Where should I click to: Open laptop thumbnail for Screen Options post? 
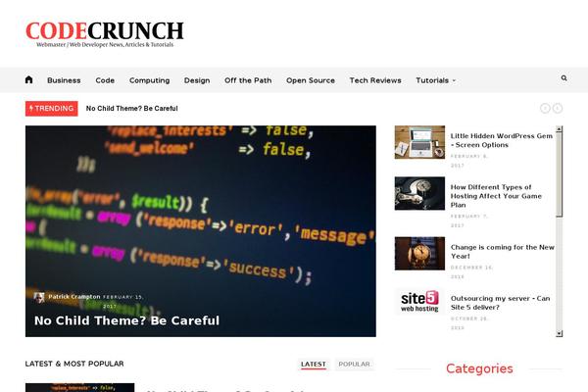pos(419,142)
